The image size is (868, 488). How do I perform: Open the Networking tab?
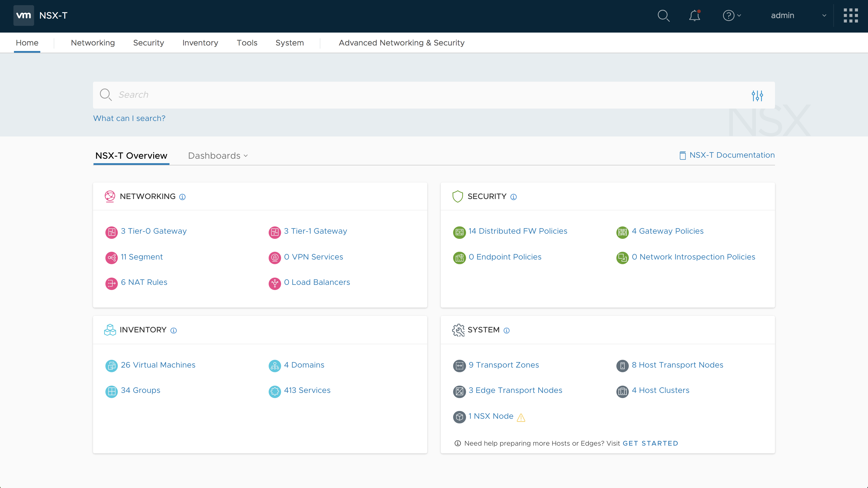point(93,43)
